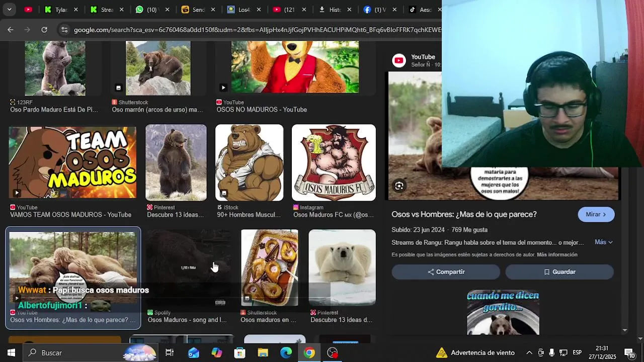
Task: Open site information icon in address bar
Action: point(64,30)
